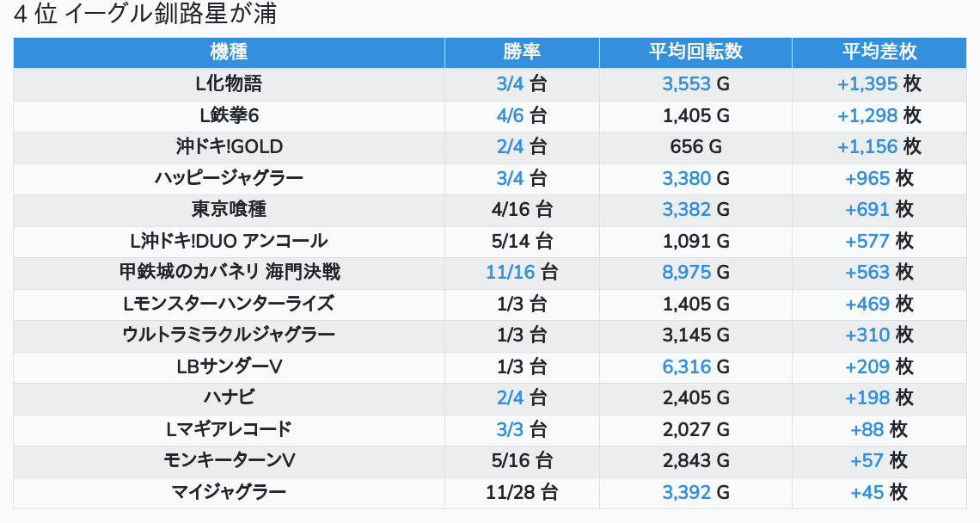Click the 東京喰種 machine name
The image size is (980, 523).
click(x=229, y=210)
